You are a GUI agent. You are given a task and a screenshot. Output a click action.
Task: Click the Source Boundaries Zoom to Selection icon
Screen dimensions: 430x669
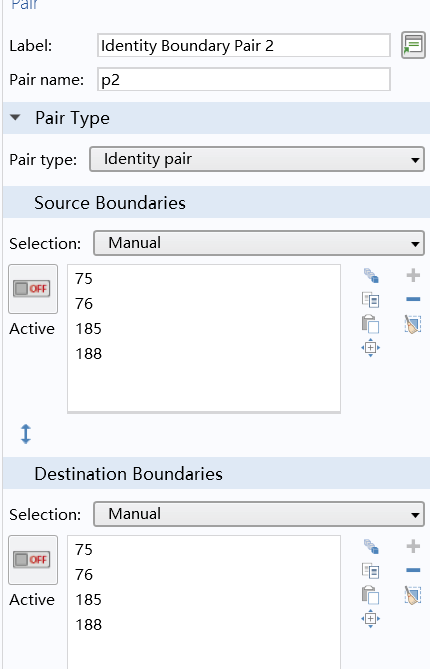[370, 347]
